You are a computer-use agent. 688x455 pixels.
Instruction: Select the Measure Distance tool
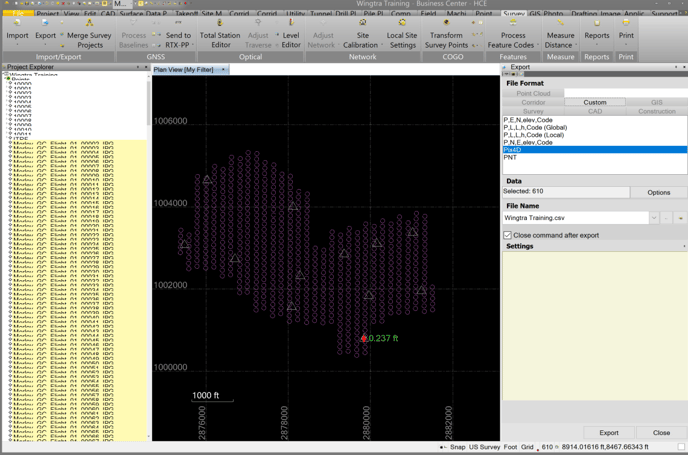pos(560,23)
